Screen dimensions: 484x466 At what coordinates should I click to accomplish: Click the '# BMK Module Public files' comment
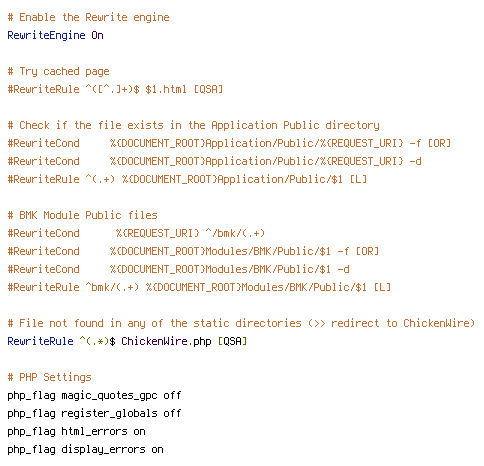(82, 215)
